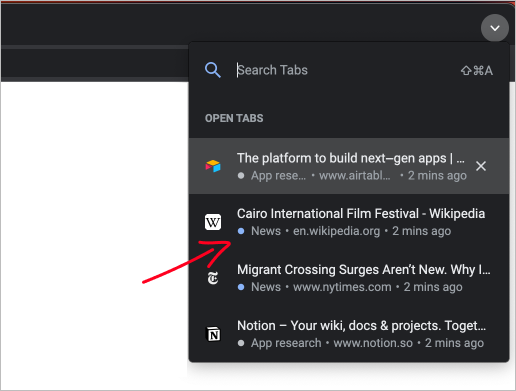
Task: Click the tab search chevron button
Action: pos(495,28)
